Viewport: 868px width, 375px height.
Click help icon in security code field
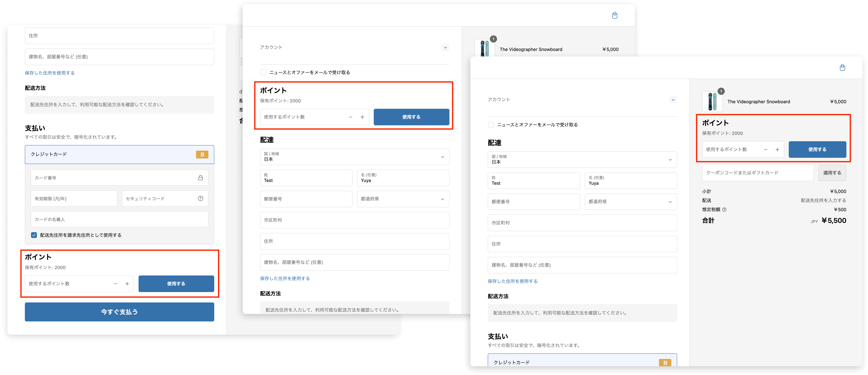200,199
